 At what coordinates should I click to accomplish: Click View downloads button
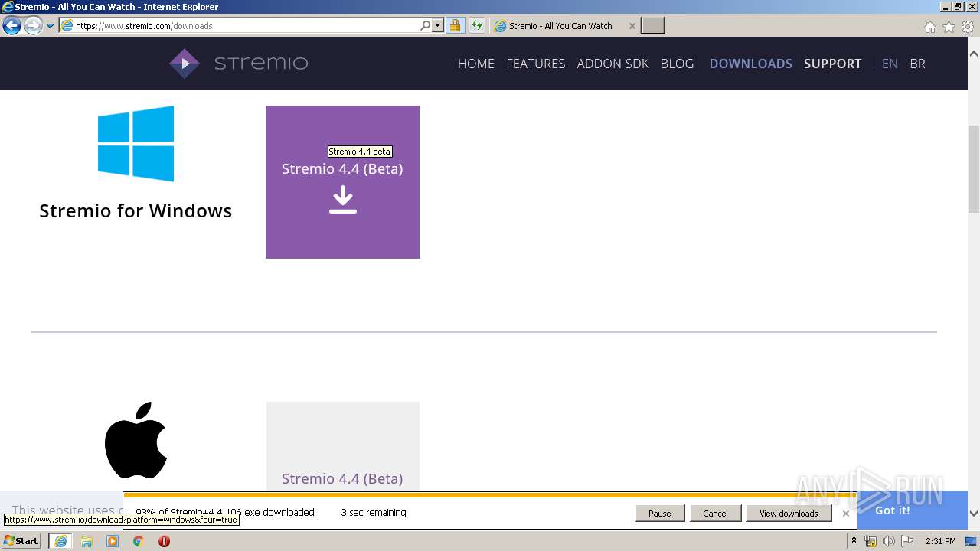[x=789, y=514]
